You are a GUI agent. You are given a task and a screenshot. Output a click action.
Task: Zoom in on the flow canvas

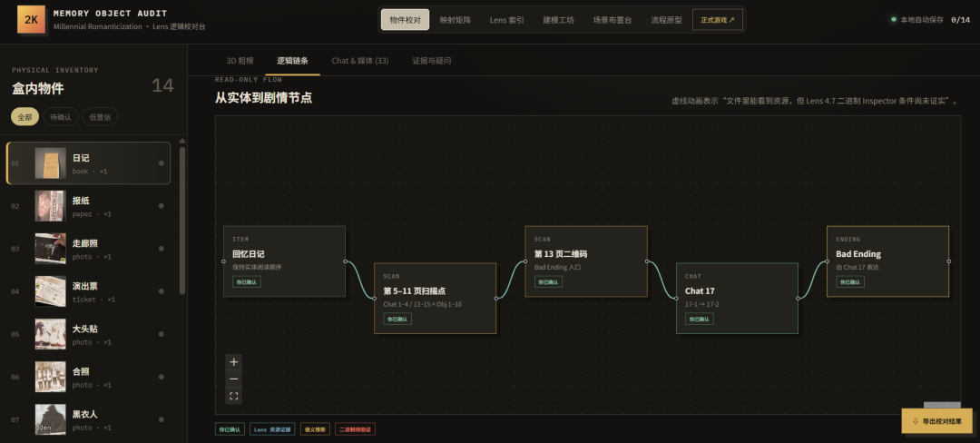tap(234, 362)
